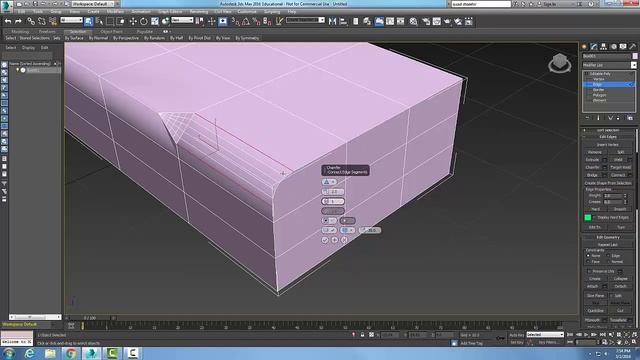Open the Reference Coordinate System dropdown
This screenshot has width=640, height=360.
tap(182, 20)
